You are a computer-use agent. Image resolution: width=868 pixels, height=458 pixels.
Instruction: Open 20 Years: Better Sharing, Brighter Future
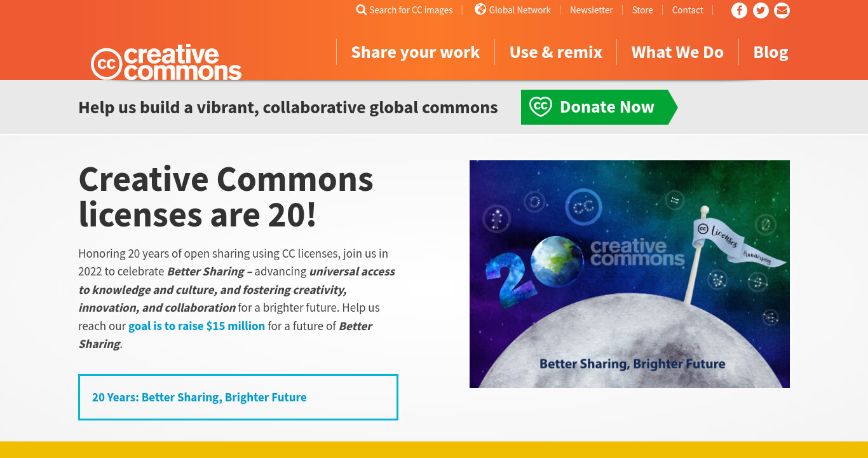tap(238, 397)
